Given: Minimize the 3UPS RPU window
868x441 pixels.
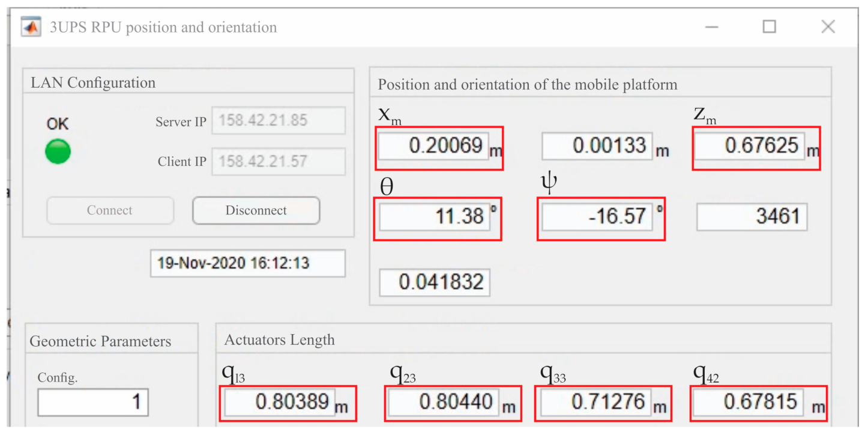Looking at the screenshot, I should pos(711,27).
